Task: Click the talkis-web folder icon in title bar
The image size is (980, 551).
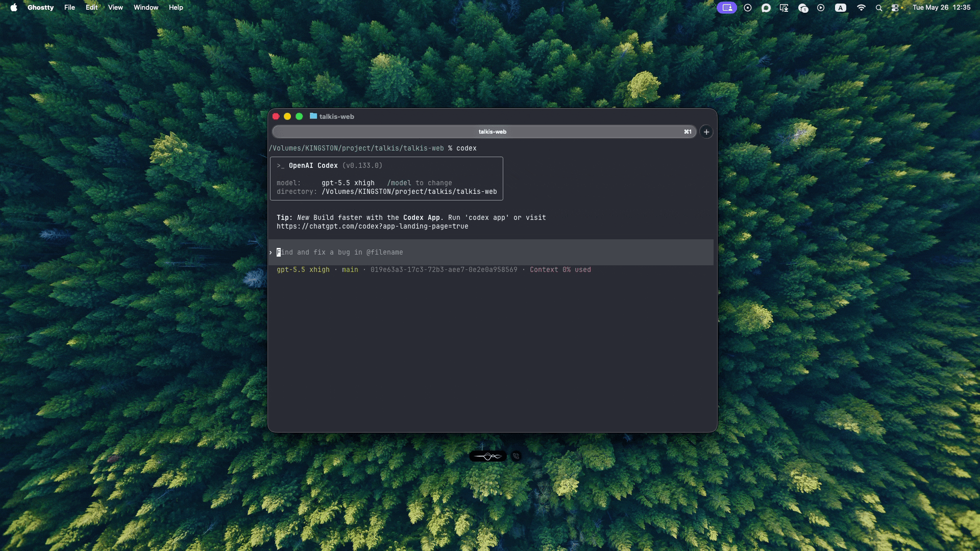Action: pyautogui.click(x=313, y=116)
